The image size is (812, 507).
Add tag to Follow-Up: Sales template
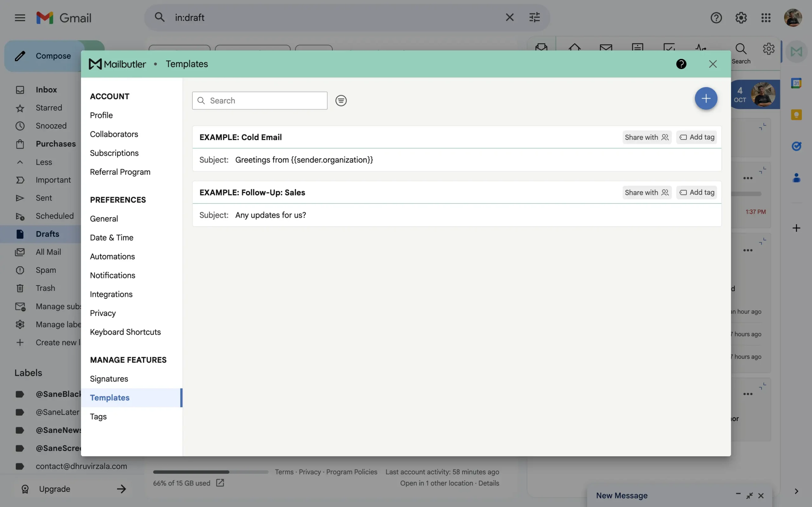[697, 192]
